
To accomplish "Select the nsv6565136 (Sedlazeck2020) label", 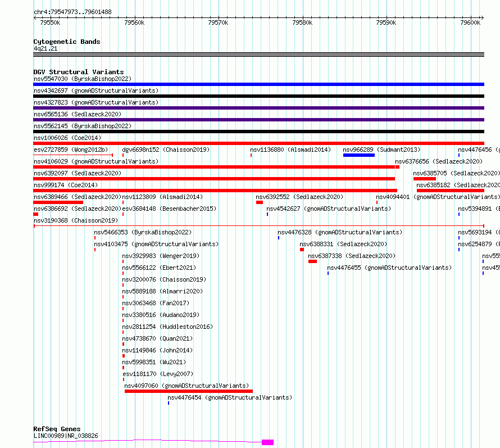I will 78,114.
